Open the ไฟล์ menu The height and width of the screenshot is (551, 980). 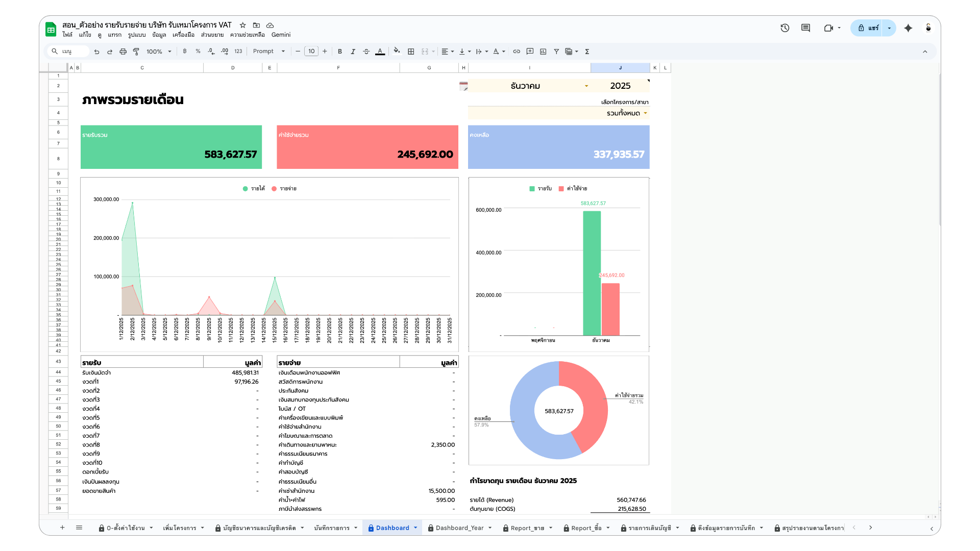tap(67, 35)
